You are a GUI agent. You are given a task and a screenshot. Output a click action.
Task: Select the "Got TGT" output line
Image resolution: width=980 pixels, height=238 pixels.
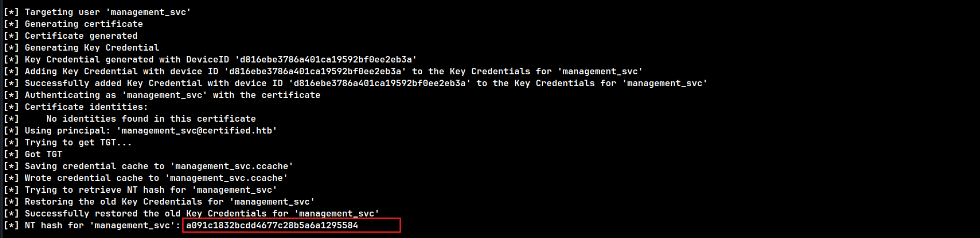point(43,154)
